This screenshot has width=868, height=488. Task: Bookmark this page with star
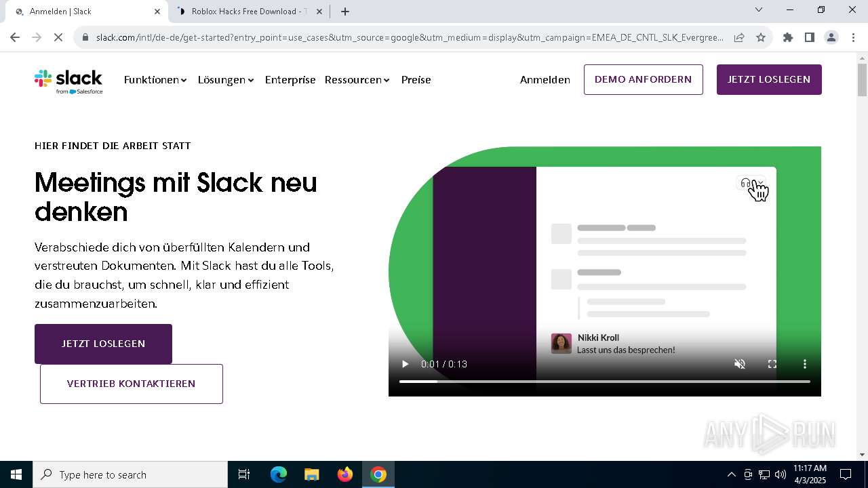tap(761, 37)
